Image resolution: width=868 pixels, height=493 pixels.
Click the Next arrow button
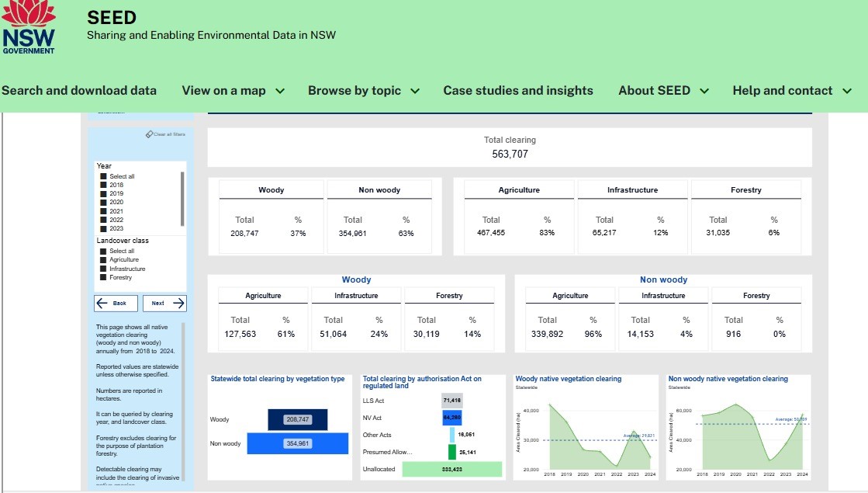[x=164, y=303]
